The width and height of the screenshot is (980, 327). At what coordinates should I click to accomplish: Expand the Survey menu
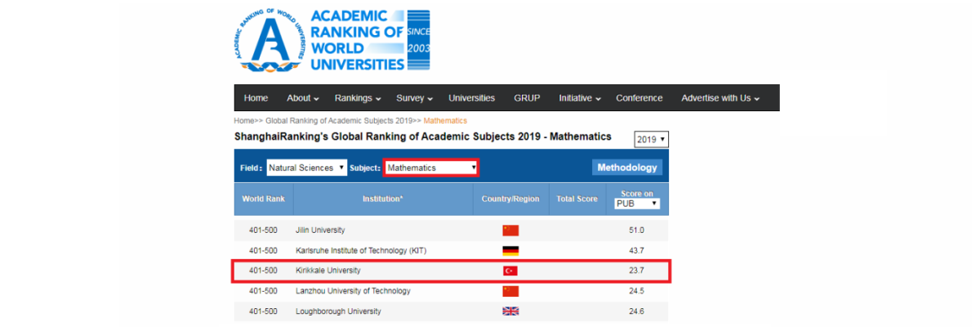[414, 98]
